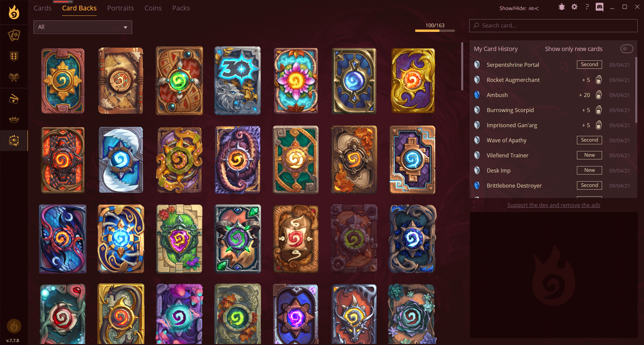Click the New badge for Vilefiend Trainer

pyautogui.click(x=589, y=155)
